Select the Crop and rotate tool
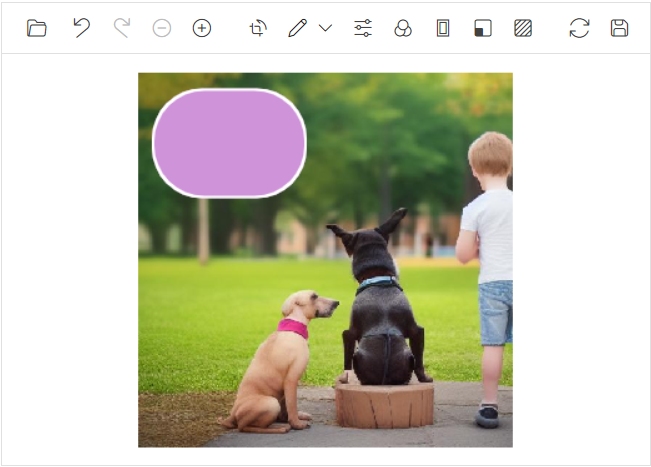Viewport: 651px width, 467px height. pos(258,28)
